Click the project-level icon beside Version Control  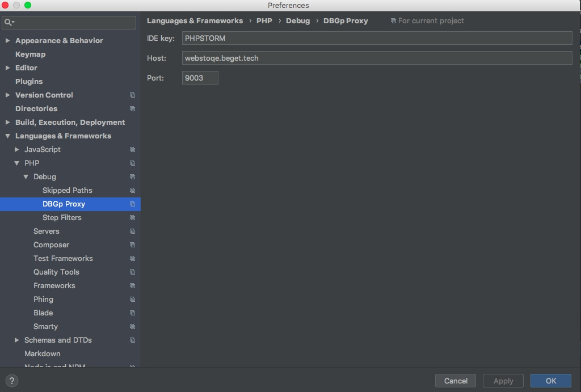[132, 95]
